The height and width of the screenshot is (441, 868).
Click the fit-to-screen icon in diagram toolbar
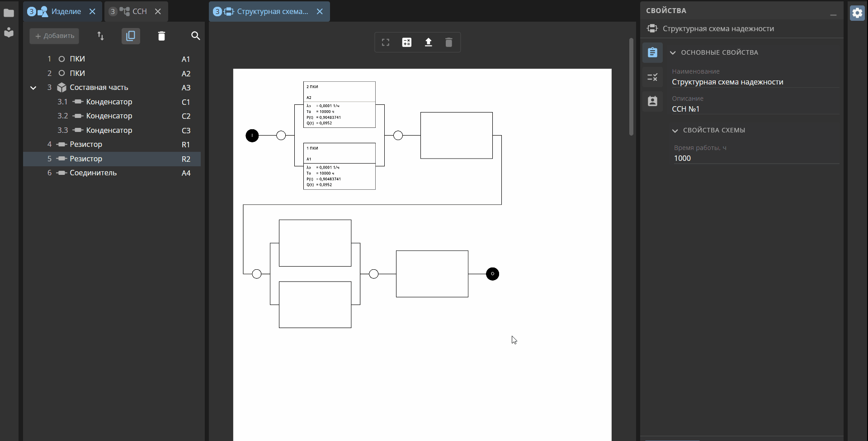386,42
